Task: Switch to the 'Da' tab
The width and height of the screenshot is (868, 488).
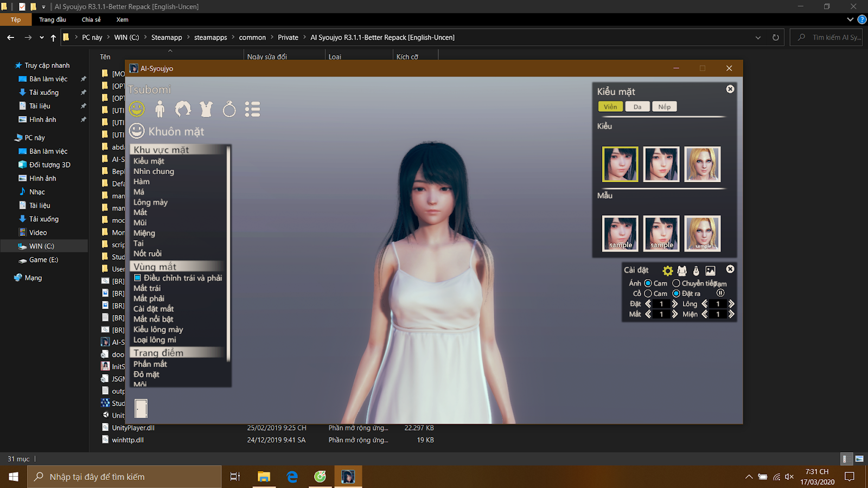Action: [637, 107]
